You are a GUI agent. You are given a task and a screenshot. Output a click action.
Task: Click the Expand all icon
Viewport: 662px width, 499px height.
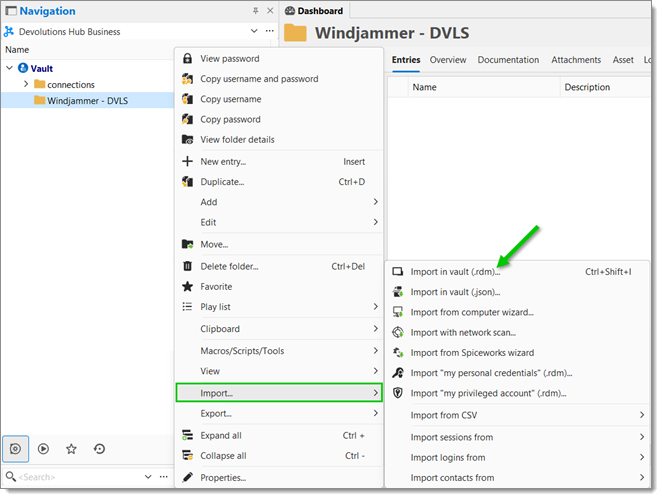click(x=187, y=435)
